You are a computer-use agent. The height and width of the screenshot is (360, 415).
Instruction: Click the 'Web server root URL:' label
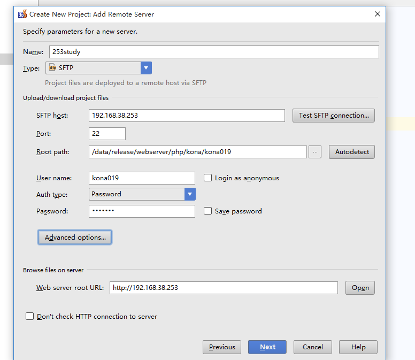[x=70, y=287]
